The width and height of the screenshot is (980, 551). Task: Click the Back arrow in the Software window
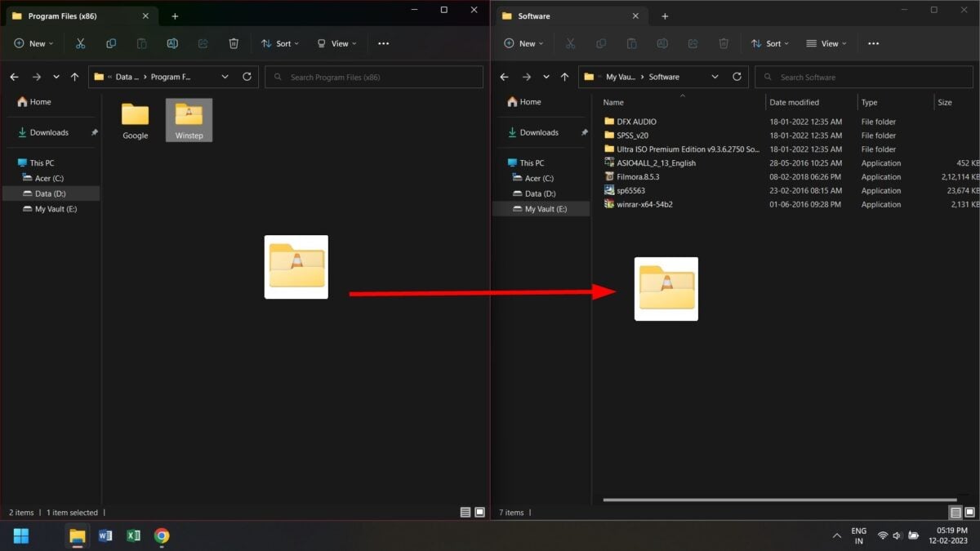[x=504, y=76]
